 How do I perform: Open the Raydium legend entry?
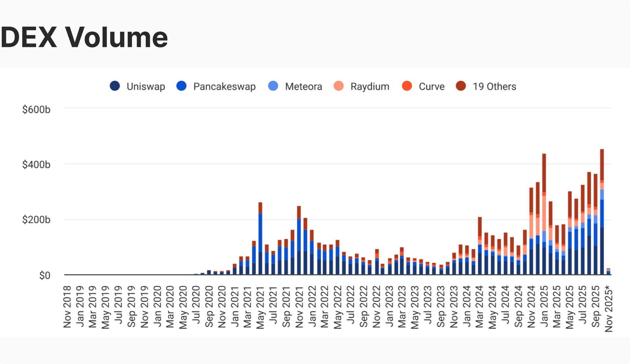[370, 86]
